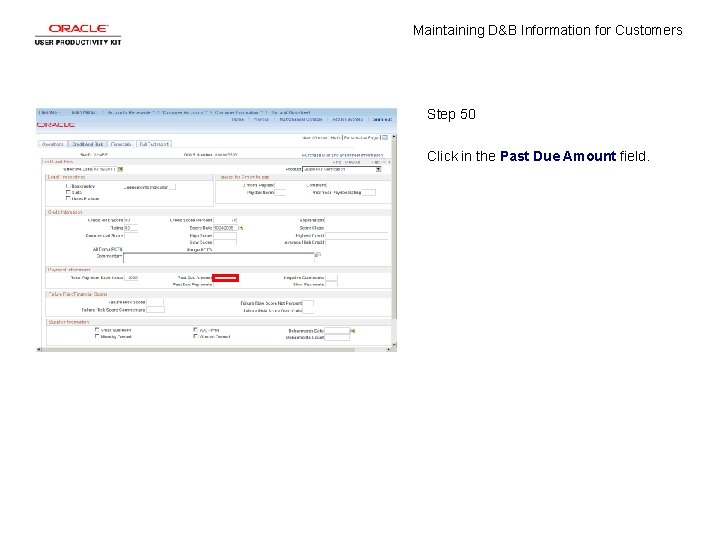Screen dimensions: 720x540
Task: Click in the Effective Date field
Action: pos(105,169)
